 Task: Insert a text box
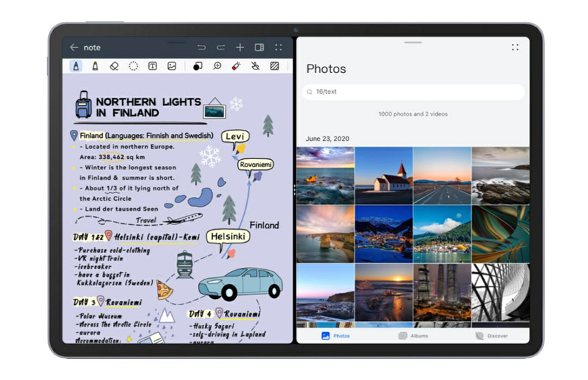pos(152,67)
